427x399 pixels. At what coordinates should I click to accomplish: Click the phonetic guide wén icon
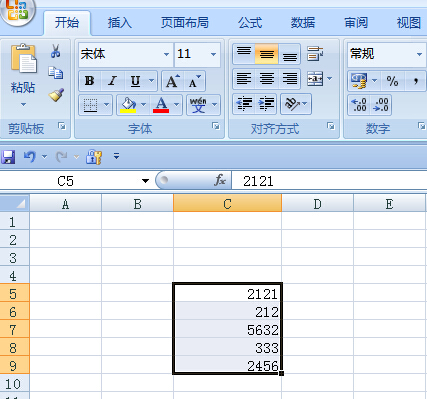point(198,105)
